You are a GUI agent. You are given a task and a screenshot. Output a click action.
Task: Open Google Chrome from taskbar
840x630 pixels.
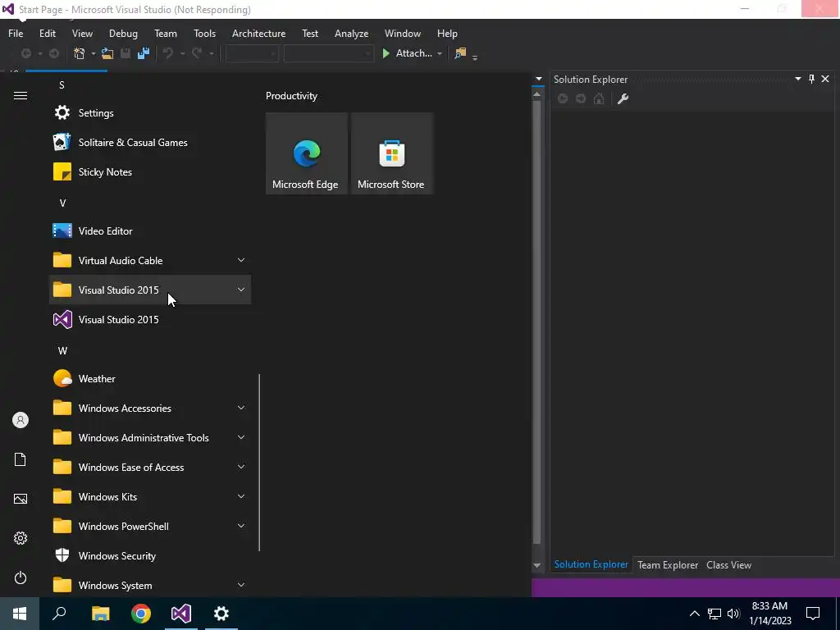point(141,614)
